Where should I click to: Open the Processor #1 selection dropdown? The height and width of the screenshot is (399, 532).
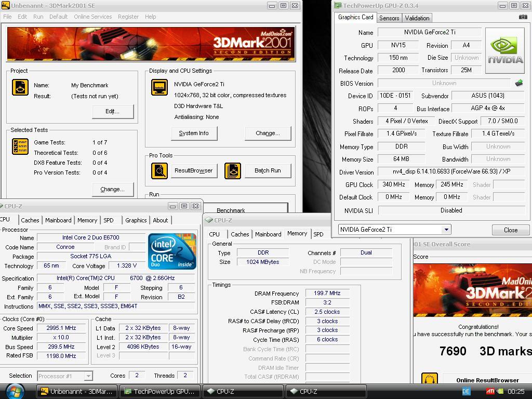88,376
